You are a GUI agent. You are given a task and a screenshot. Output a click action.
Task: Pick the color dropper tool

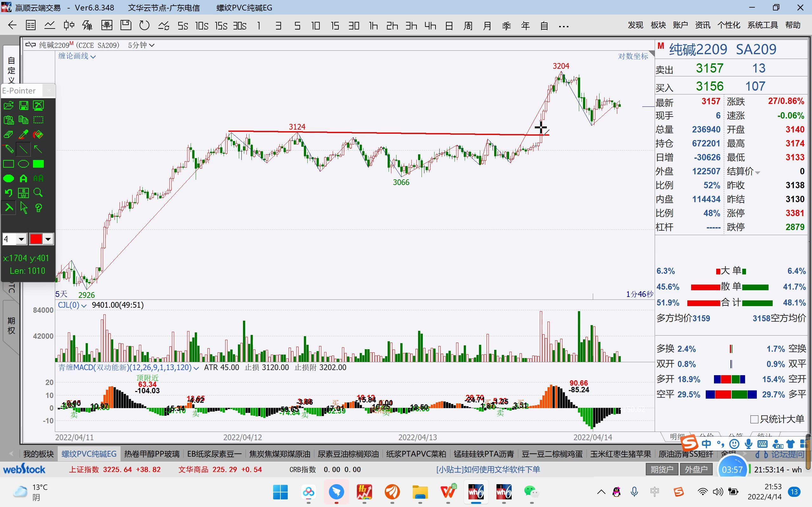(23, 135)
